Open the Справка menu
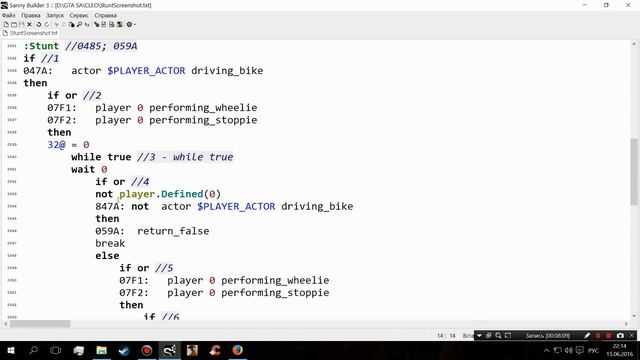 tap(105, 16)
